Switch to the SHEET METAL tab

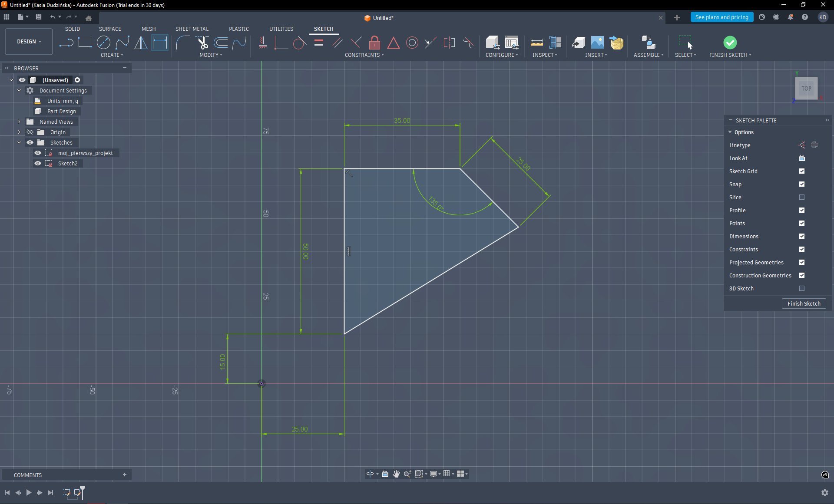(192, 29)
